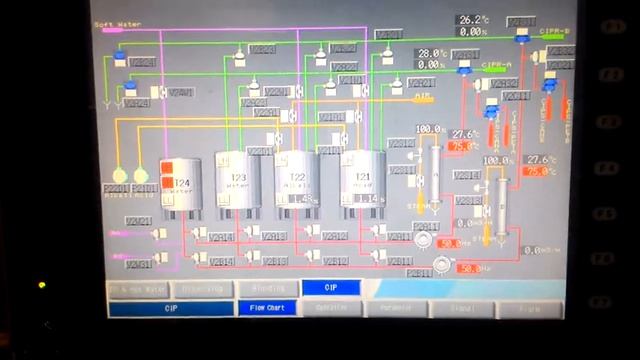Viewport: 640px width, 360px height.
Task: Click the V2A13 valve symbol
Action: click(x=252, y=232)
